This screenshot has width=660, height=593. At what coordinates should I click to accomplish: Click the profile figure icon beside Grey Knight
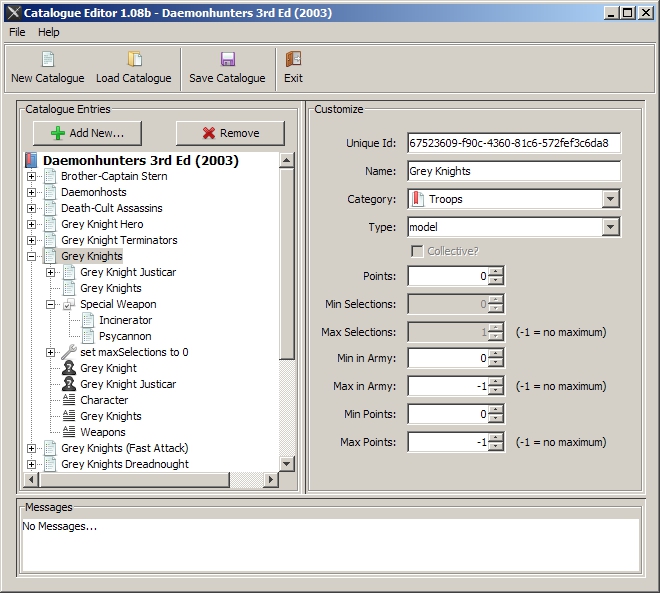(x=69, y=368)
